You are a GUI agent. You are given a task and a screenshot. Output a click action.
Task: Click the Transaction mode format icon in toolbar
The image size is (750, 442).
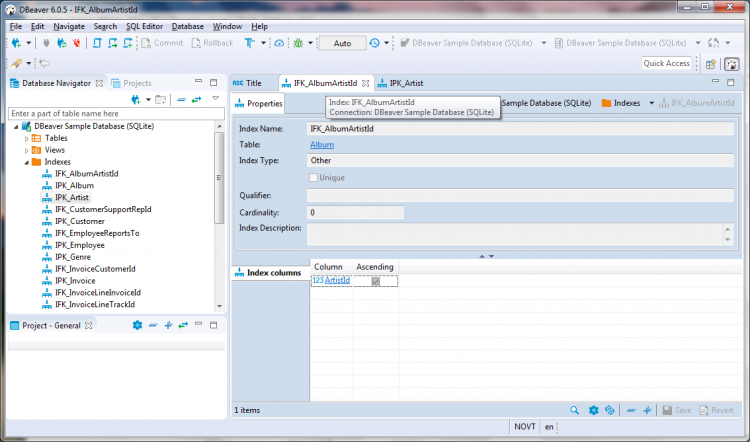point(250,43)
